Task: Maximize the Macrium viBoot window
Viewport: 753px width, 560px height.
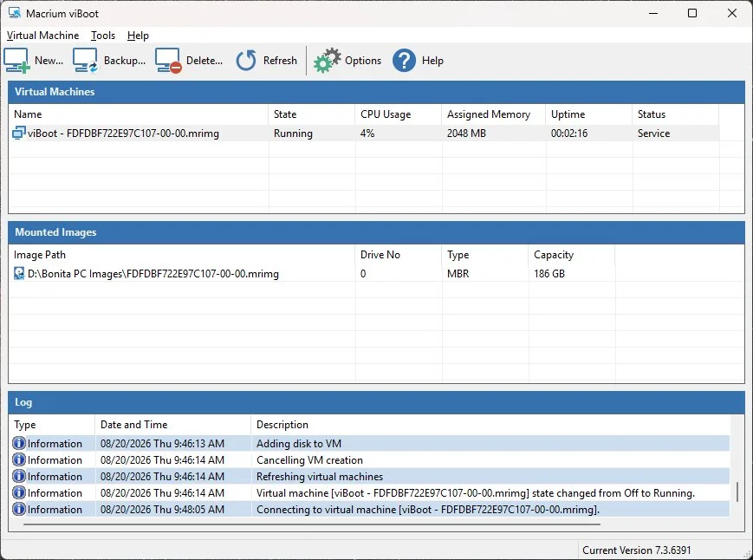Action: click(x=692, y=13)
